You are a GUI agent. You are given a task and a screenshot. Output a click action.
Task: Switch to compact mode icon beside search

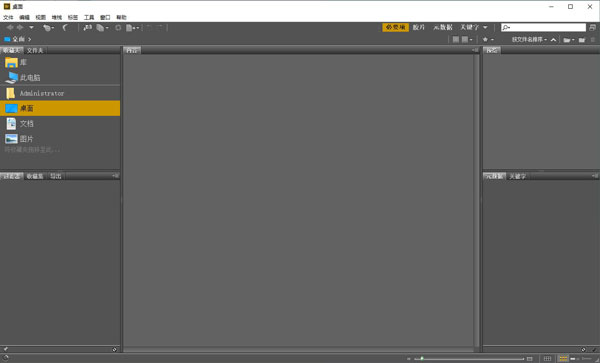pos(592,28)
